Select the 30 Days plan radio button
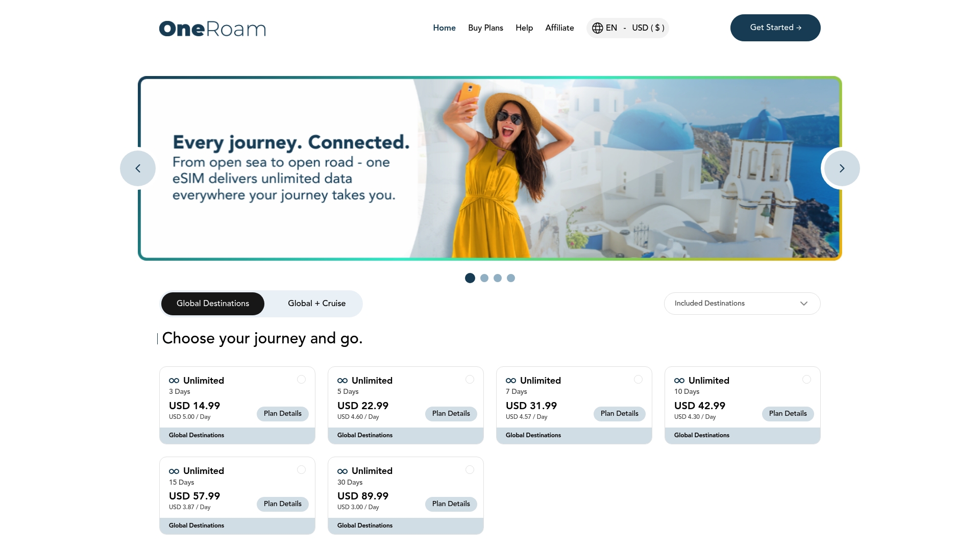 (470, 470)
